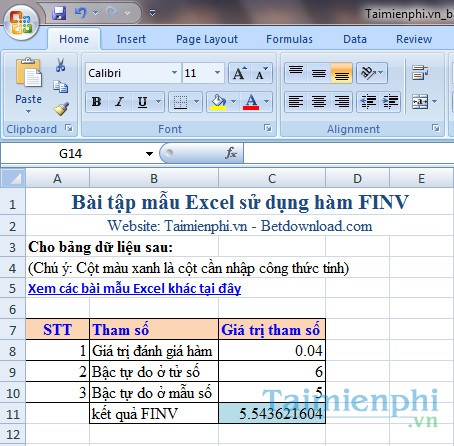Open the borders style dropdown arrow
This screenshot has width=454, height=446.
197,102
